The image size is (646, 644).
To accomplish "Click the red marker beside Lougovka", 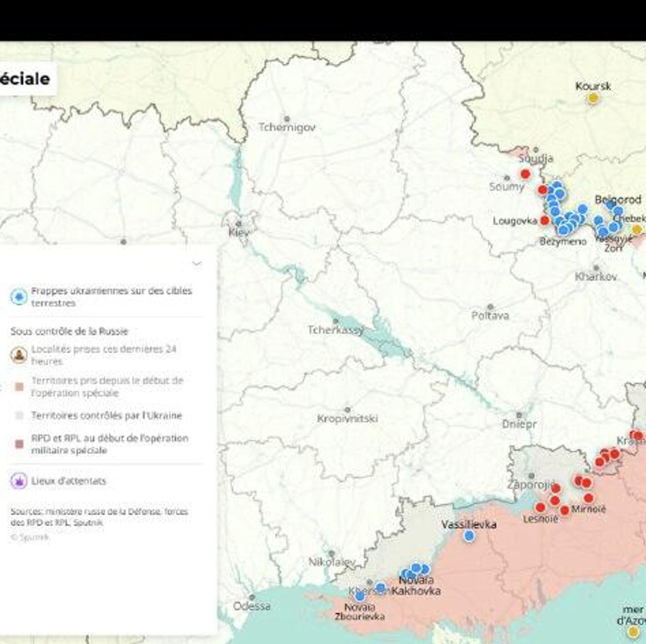I will tap(544, 221).
